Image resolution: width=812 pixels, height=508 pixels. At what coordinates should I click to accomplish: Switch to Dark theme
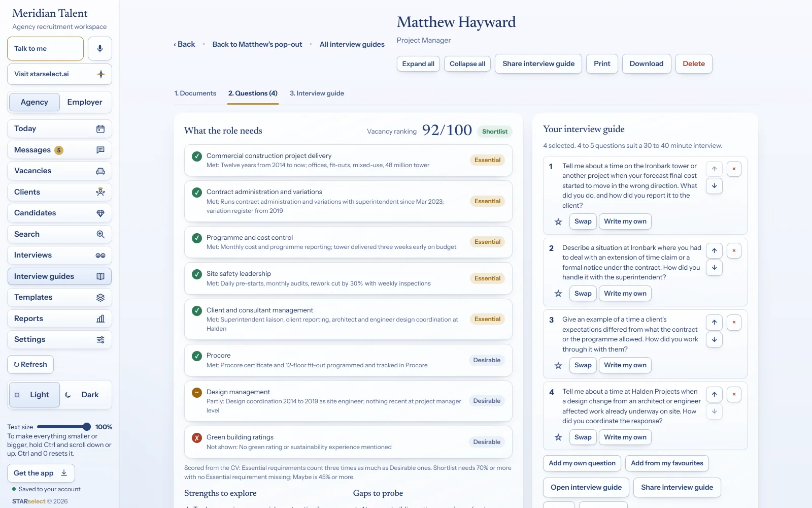point(85,395)
